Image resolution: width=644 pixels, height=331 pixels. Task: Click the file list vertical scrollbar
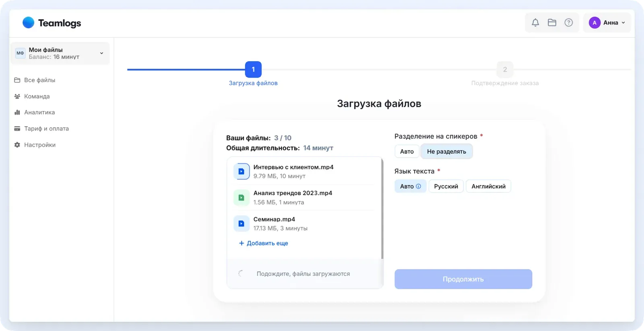[x=382, y=208]
